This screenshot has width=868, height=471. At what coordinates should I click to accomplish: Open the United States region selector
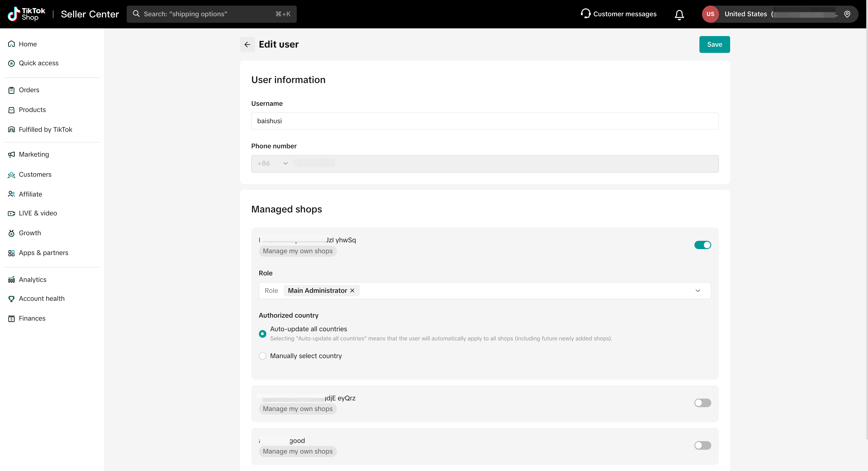pos(745,14)
